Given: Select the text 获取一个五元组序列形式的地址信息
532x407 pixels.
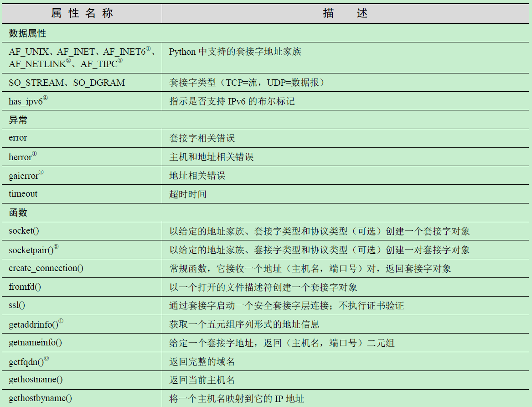Looking at the screenshot, I should click(244, 324).
